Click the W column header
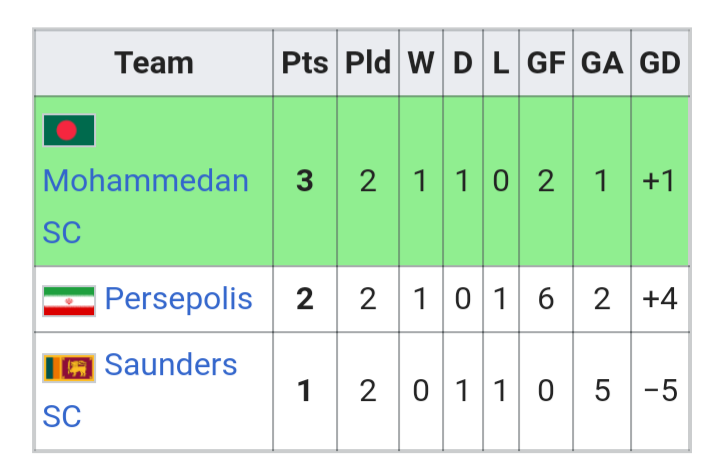 click(x=421, y=63)
